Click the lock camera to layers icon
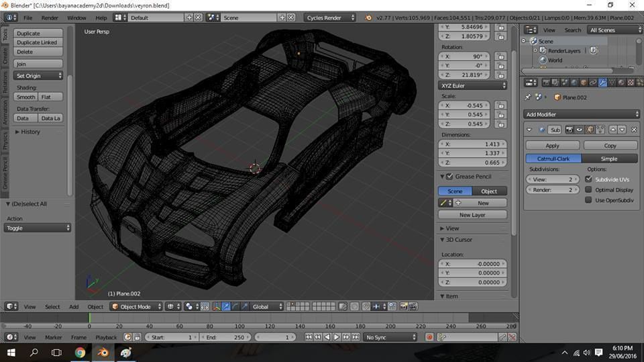The height and width of the screenshot is (362, 644). (x=343, y=306)
